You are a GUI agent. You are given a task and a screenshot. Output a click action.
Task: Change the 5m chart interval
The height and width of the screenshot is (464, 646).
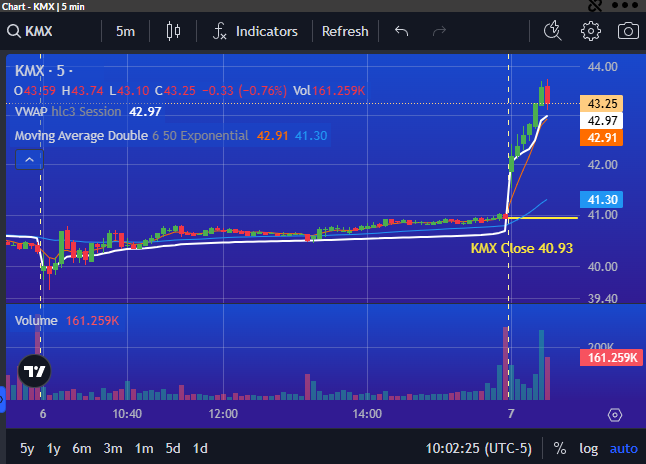point(125,31)
